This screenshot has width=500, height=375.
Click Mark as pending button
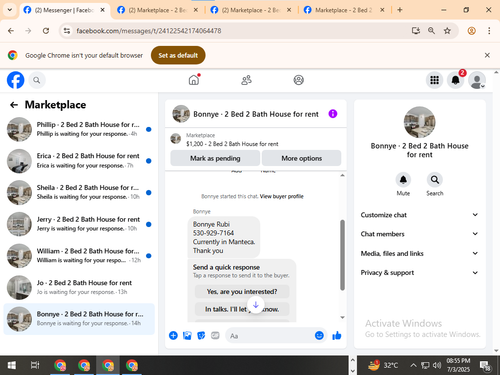click(215, 158)
